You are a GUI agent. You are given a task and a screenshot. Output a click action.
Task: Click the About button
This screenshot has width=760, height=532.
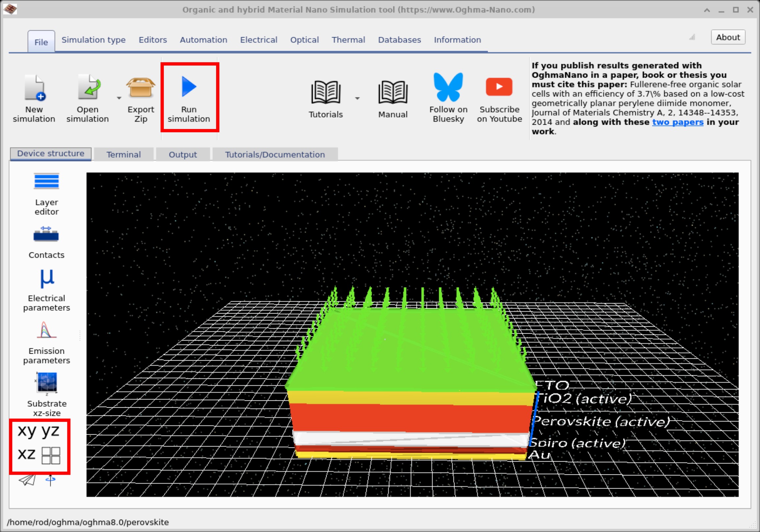click(x=727, y=38)
